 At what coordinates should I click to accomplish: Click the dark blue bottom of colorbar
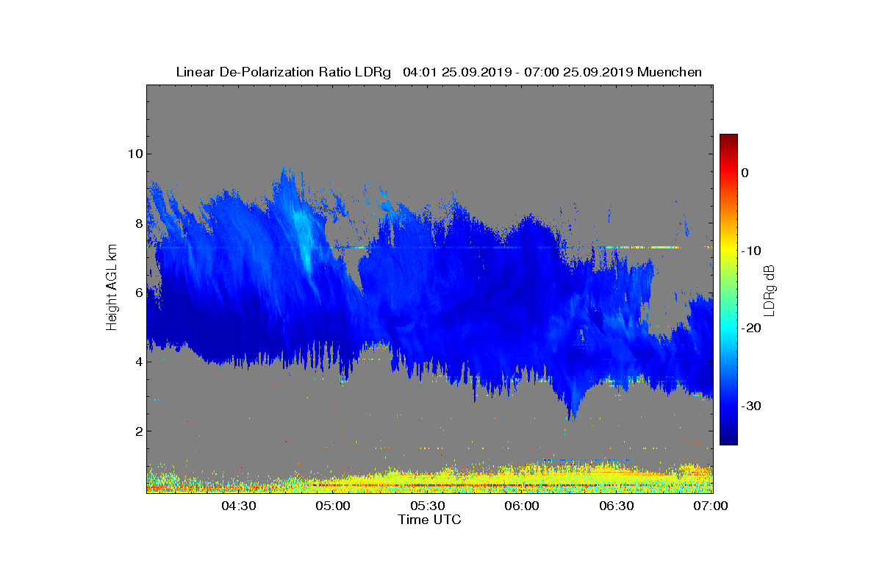point(728,437)
